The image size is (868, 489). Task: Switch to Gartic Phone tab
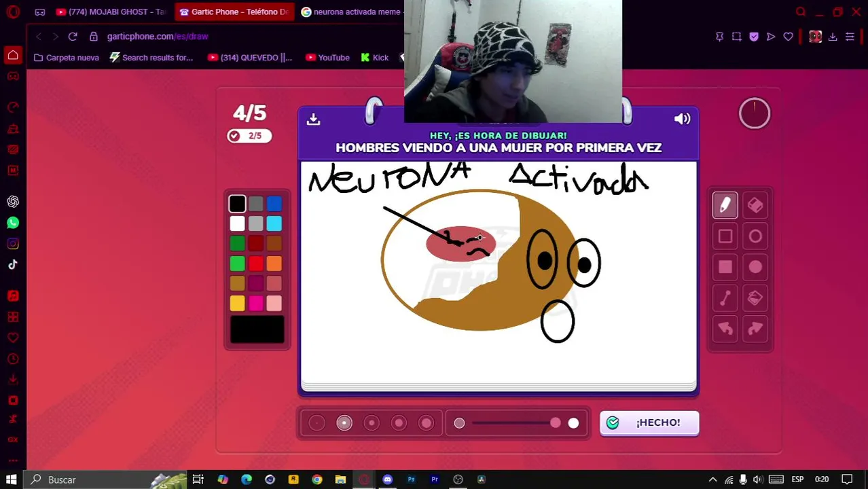pyautogui.click(x=234, y=12)
